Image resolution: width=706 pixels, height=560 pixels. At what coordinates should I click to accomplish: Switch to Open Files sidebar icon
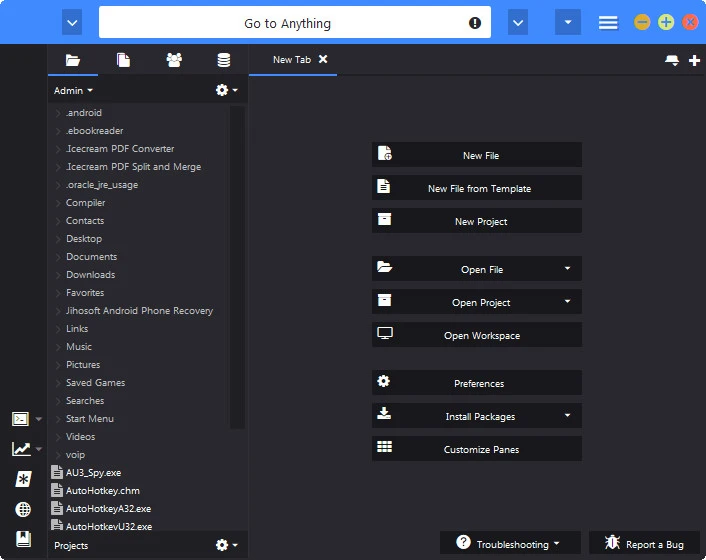click(123, 60)
